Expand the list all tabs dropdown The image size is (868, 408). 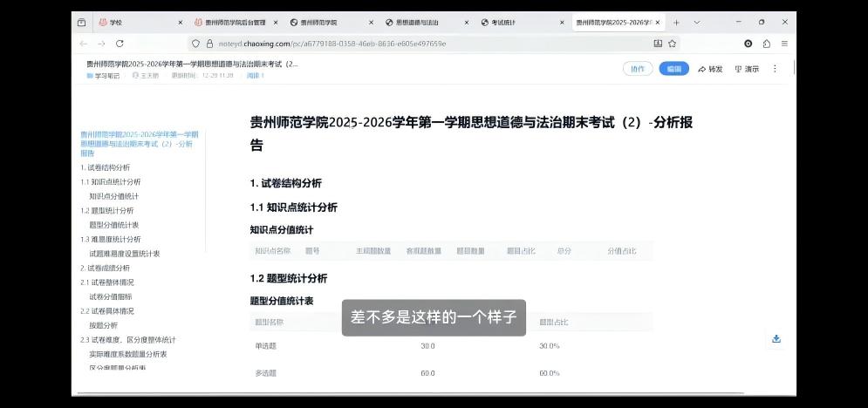(x=696, y=23)
